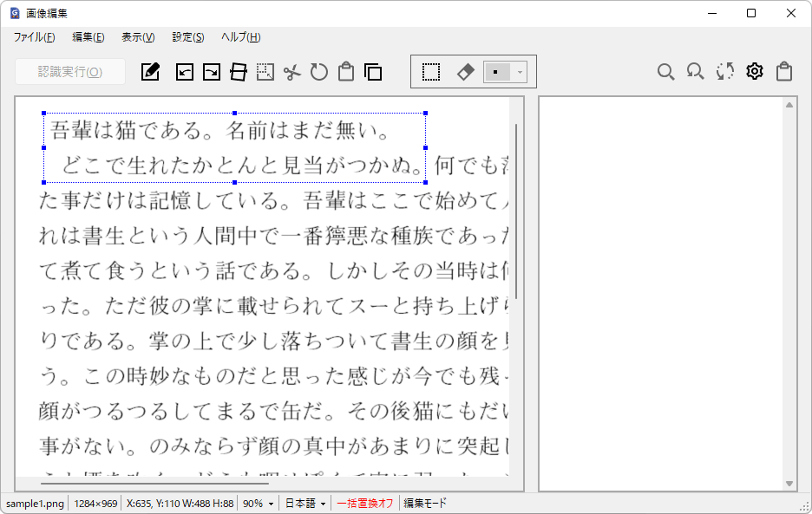Click the dashed circular arrows convert icon

(x=725, y=71)
